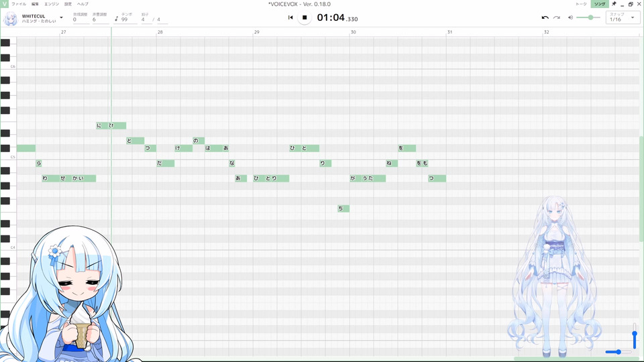Screen dimensions: 644x362
Task: Click the 音域調整 value field
Action: point(80,19)
